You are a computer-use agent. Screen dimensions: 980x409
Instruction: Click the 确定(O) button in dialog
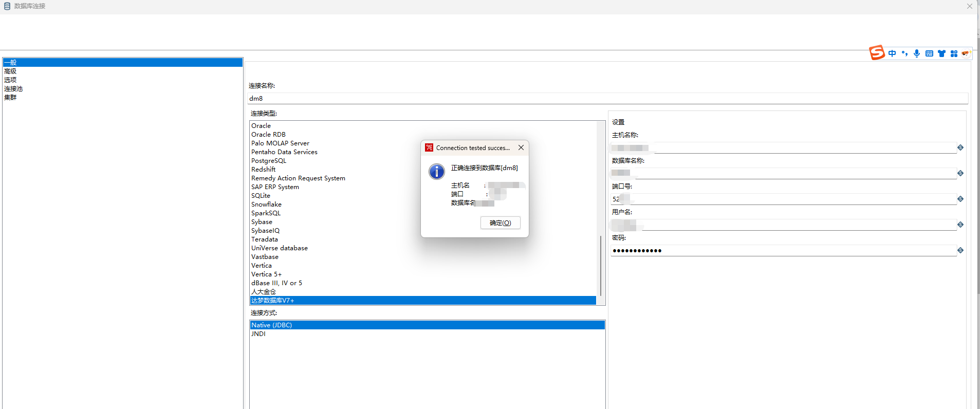[501, 223]
